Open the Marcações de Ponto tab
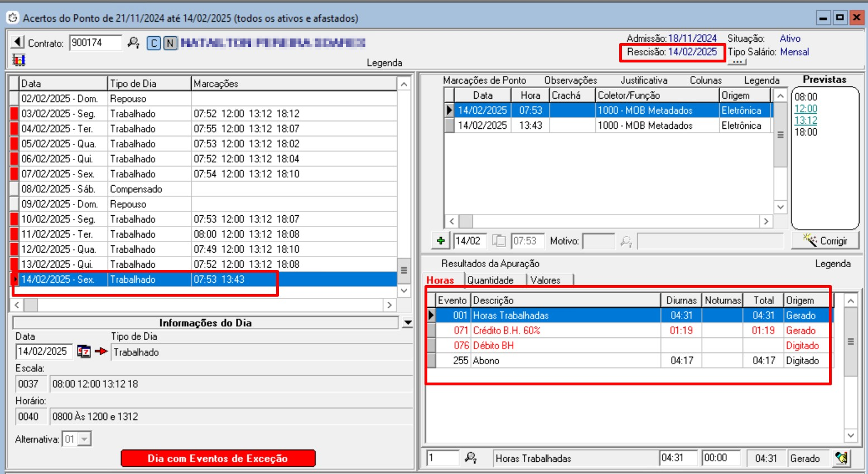The width and height of the screenshot is (868, 474). [x=484, y=80]
